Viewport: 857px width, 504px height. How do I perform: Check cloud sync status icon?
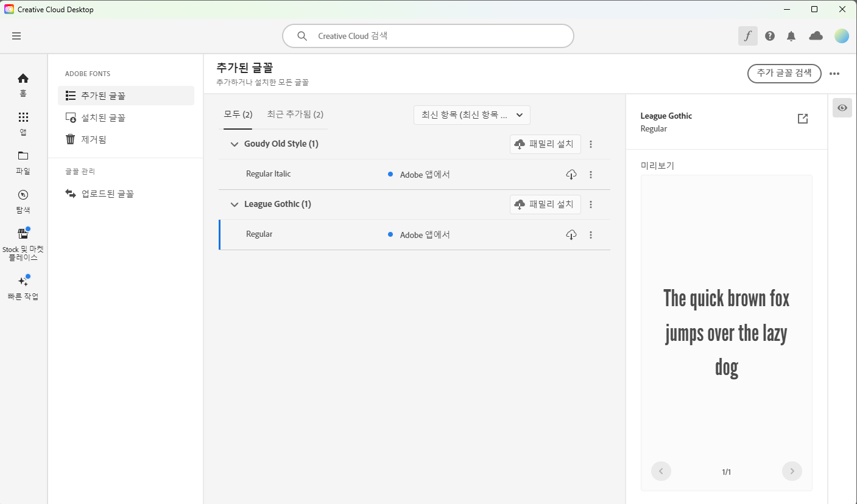tap(816, 36)
